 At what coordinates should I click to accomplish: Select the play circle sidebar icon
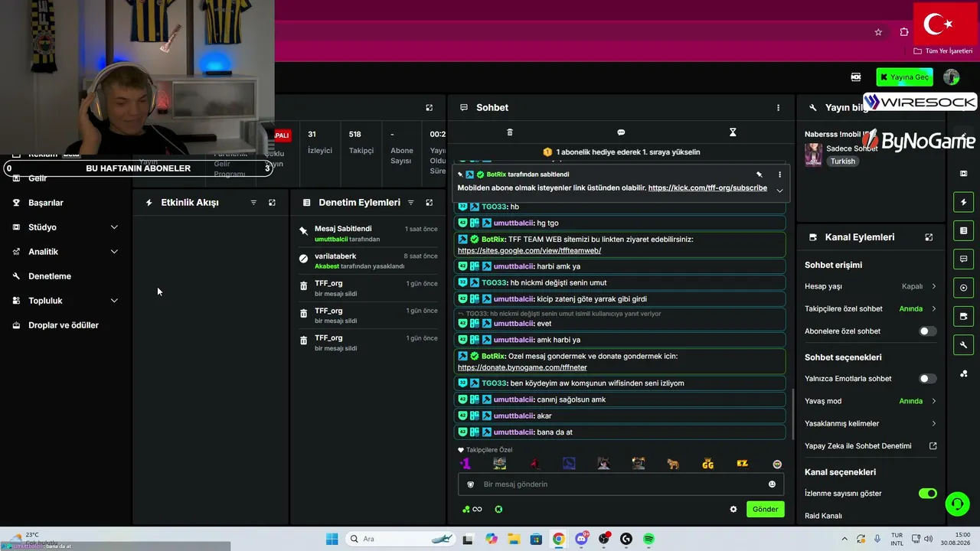coord(963,288)
